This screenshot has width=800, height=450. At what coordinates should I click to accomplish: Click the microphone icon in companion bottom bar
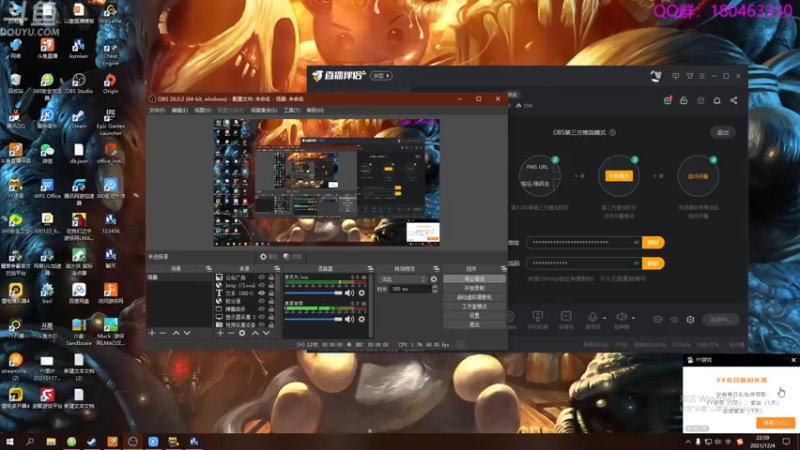coord(592,317)
